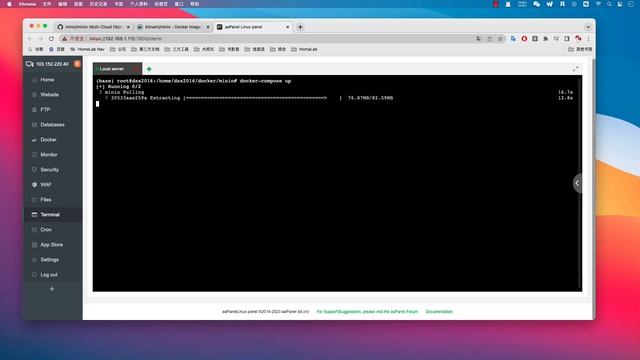Image resolution: width=640 pixels, height=360 pixels.
Task: Select the aaPanel Linux panel browser tab
Action: coord(252,27)
